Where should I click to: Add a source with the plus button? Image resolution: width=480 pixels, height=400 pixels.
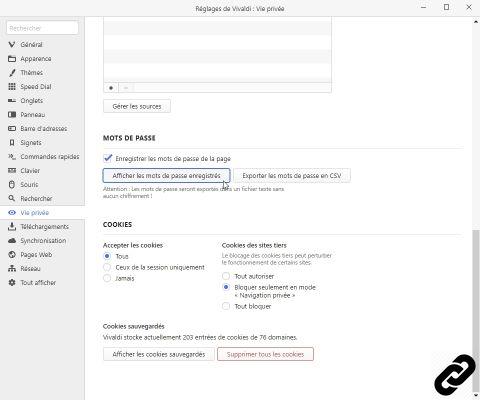[111, 88]
